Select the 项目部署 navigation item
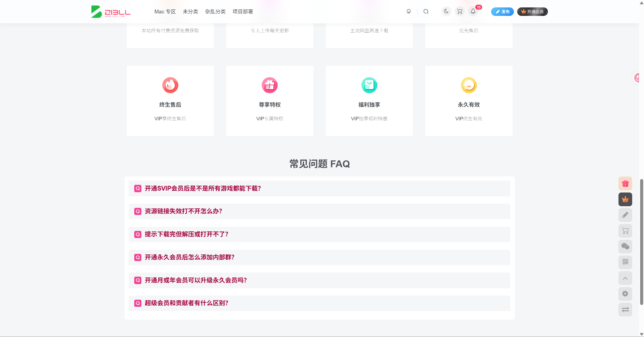 pos(242,12)
